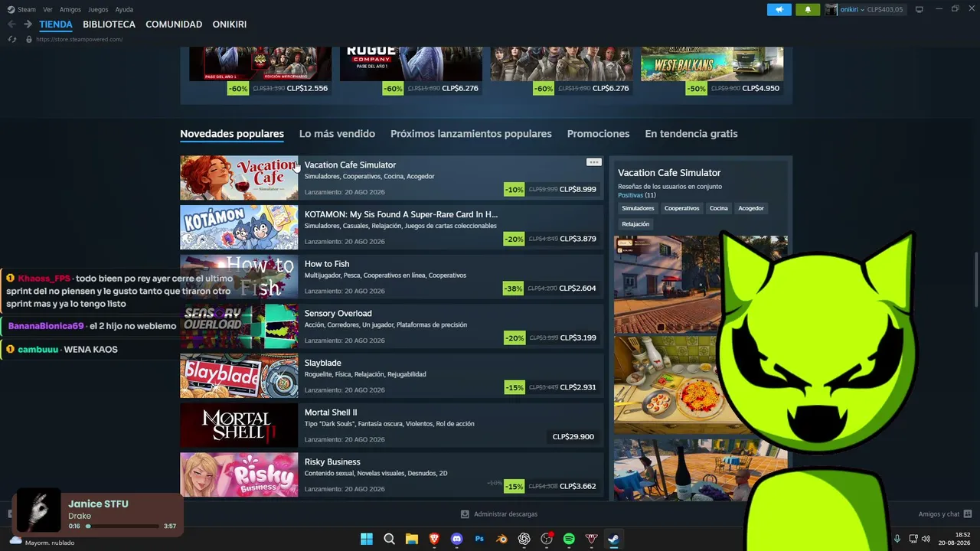Open the Windows Start menu

click(367, 539)
